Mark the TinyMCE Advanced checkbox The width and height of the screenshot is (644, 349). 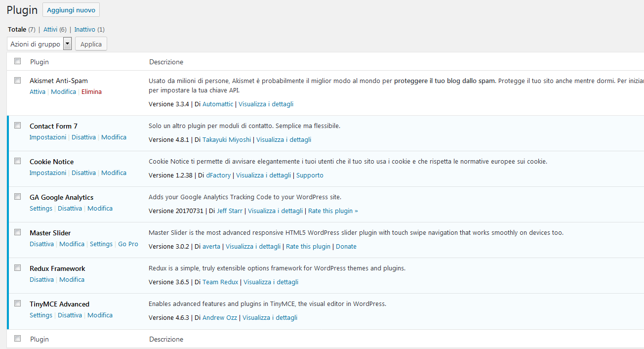(18, 304)
